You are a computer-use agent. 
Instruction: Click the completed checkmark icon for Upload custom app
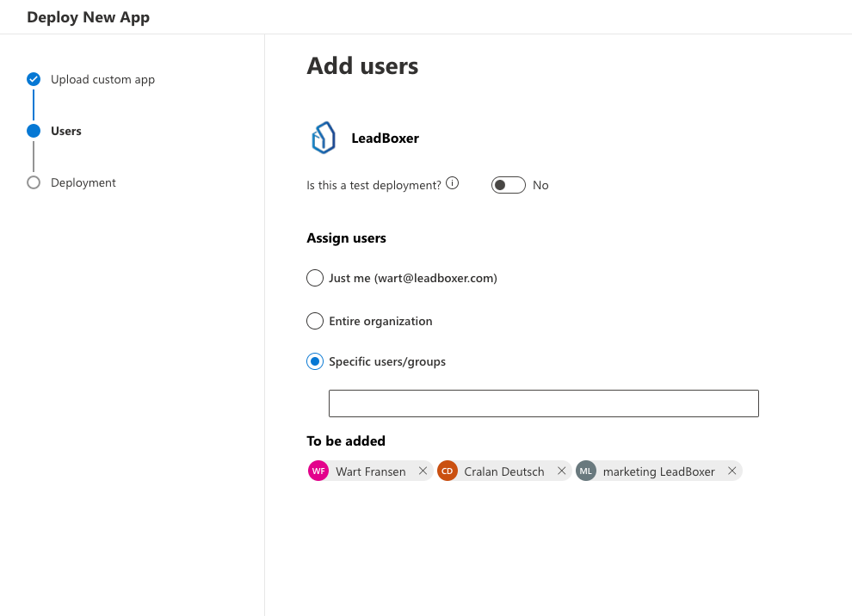[x=34, y=79]
